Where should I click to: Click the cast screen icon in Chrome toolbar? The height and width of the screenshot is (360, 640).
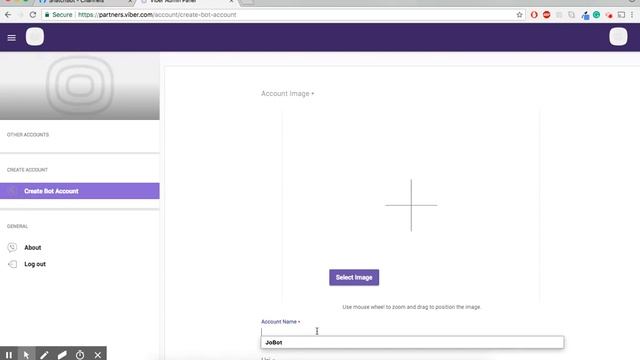[x=621, y=15]
